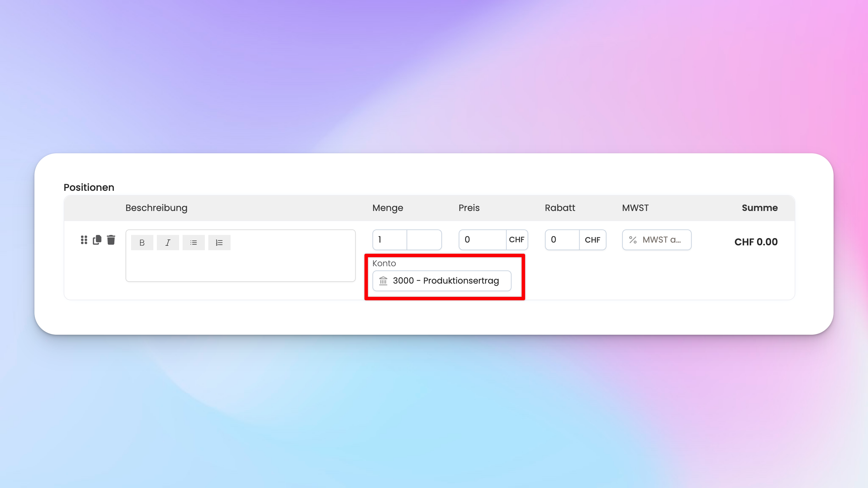Click inside the description text area
The width and height of the screenshot is (868, 488).
coord(240,267)
